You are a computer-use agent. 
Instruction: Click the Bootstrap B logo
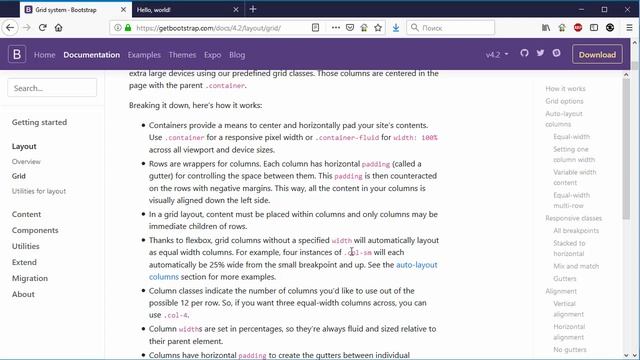[17, 54]
